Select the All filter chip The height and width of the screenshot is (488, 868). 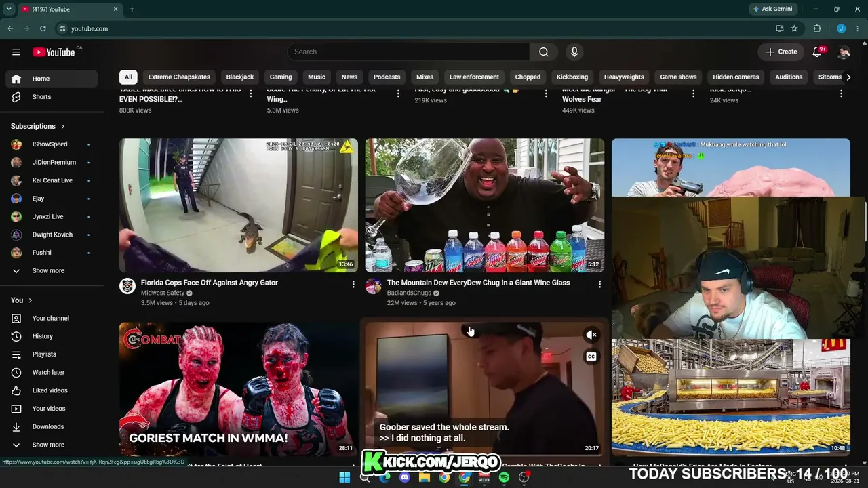(128, 77)
